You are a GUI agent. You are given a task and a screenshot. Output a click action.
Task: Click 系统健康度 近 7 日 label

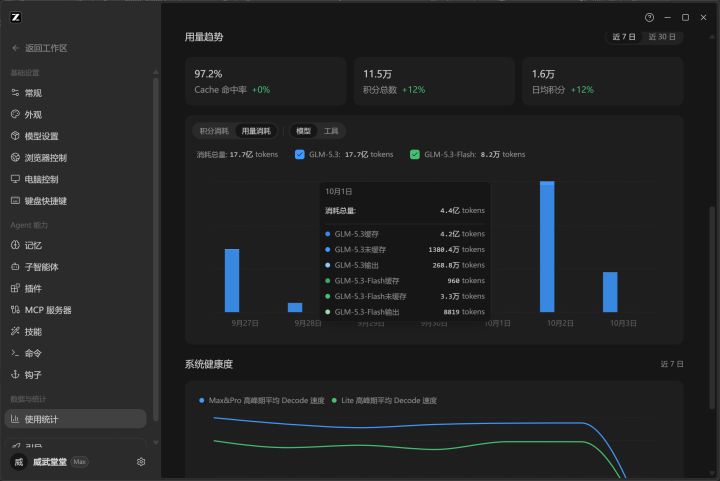tap(672, 364)
